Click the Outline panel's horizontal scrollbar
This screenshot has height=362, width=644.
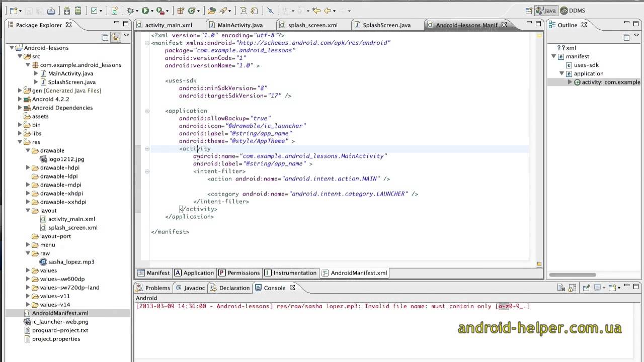point(573,275)
